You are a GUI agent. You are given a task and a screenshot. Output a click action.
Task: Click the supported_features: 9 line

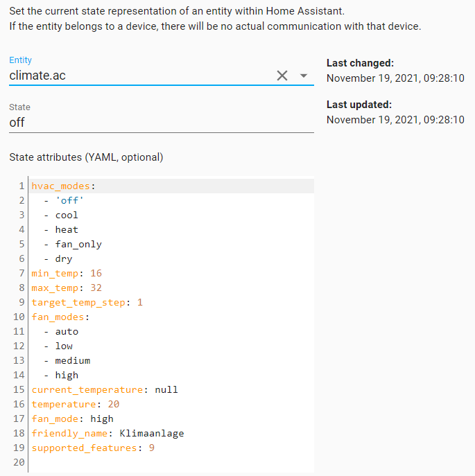[x=92, y=448]
